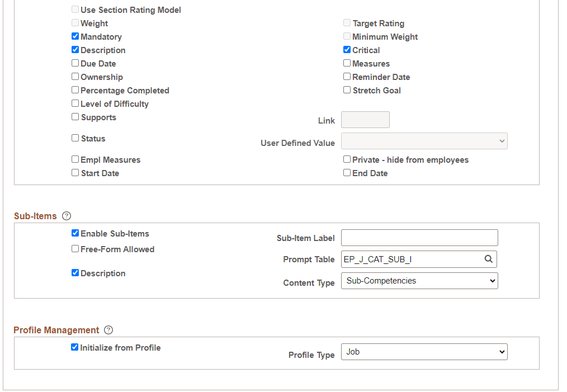
Task: Uncheck Enable Sub-Items
Action: [x=75, y=233]
